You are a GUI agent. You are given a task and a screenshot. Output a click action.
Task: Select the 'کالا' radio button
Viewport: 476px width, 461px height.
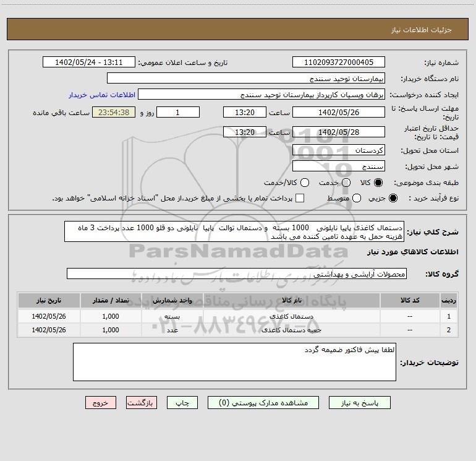378,183
